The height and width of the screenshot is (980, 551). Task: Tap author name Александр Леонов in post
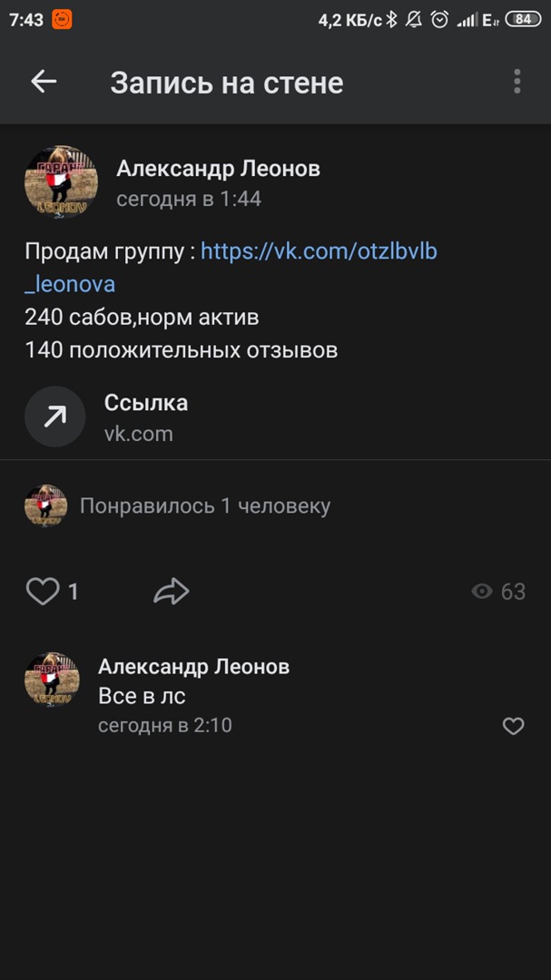(218, 169)
